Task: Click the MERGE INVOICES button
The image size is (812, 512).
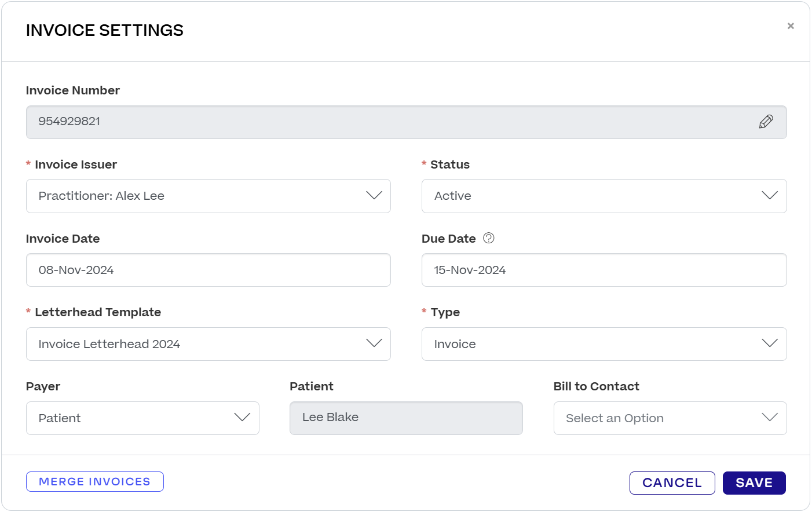Action: click(94, 481)
